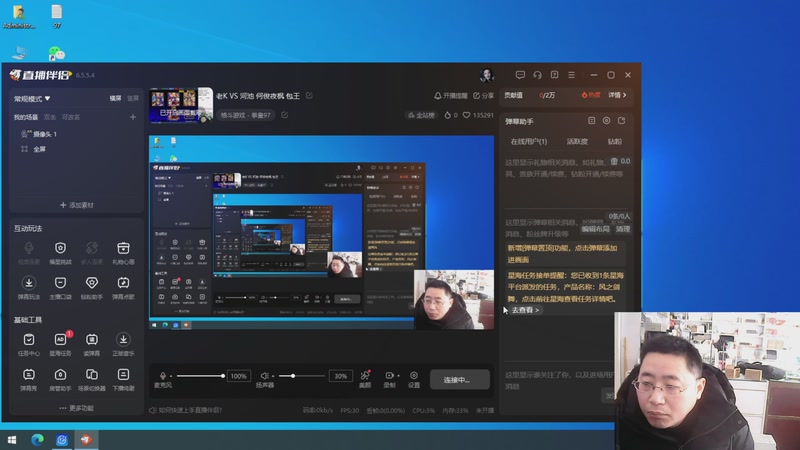This screenshot has width=800, height=450.
Task: Open 礼物心愿 gift box icon
Action: (123, 248)
